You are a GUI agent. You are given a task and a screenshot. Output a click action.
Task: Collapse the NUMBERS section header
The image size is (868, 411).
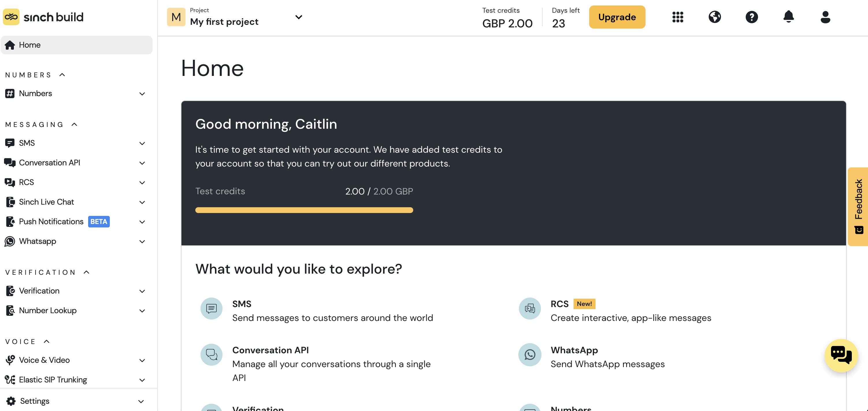(35, 75)
